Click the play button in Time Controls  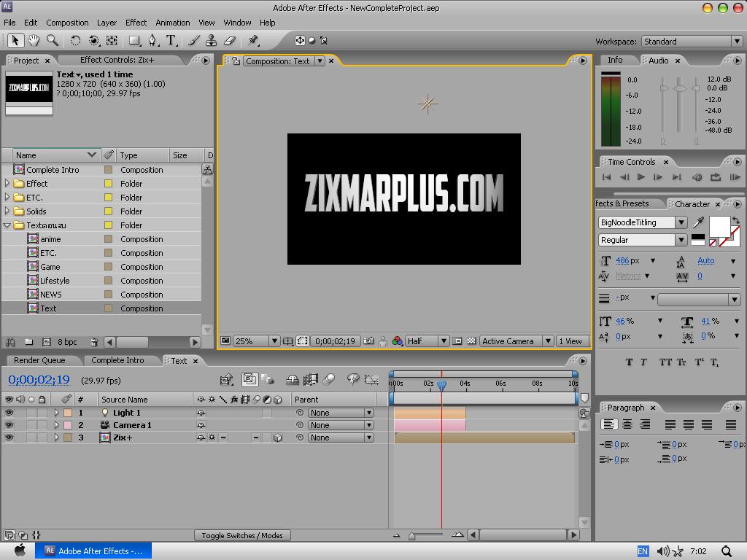point(641,177)
